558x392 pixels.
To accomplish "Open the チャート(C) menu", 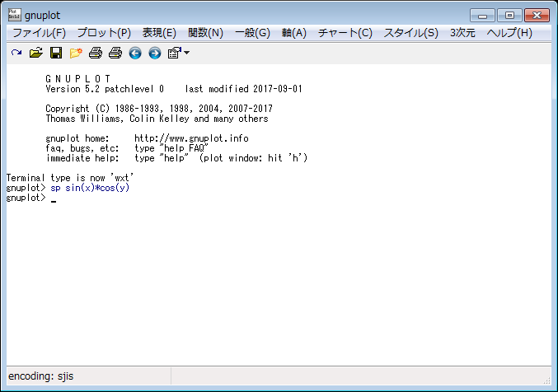I will coord(345,33).
